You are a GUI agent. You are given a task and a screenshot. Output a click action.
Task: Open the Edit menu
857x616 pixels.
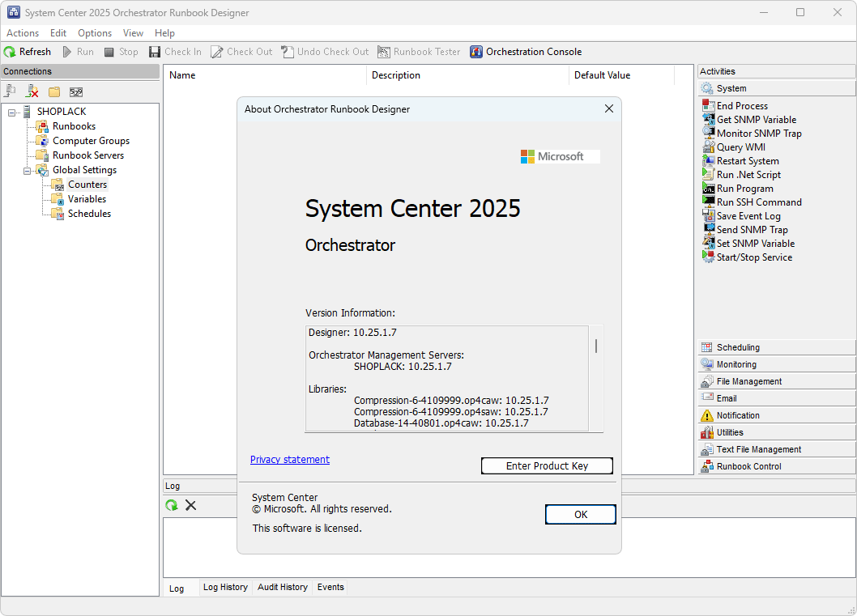tap(58, 33)
